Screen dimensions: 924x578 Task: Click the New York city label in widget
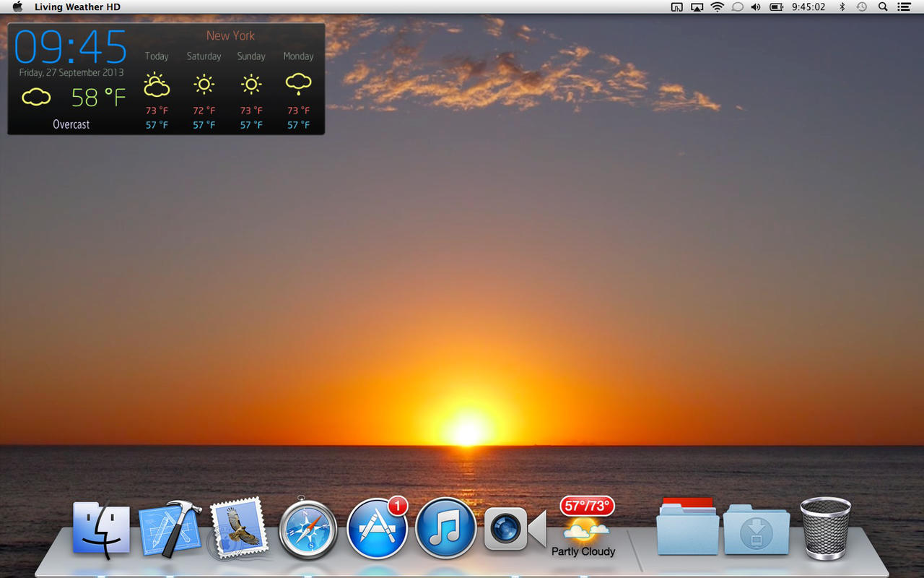click(230, 35)
